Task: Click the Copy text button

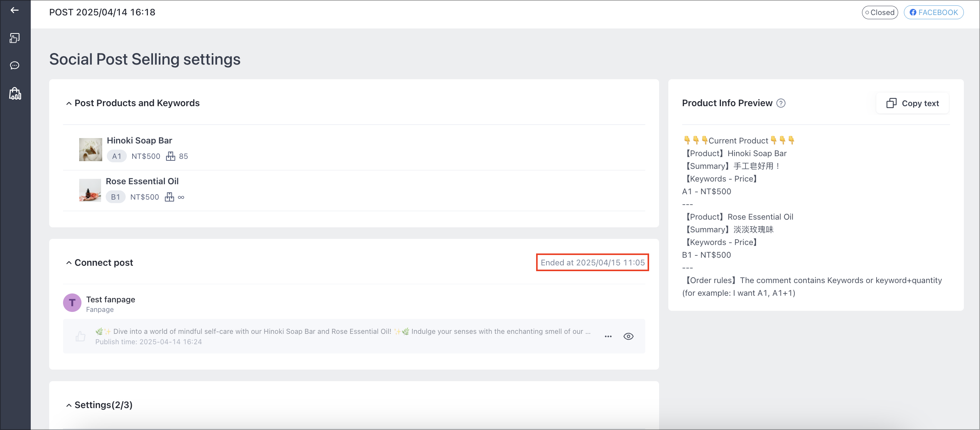Action: (912, 103)
